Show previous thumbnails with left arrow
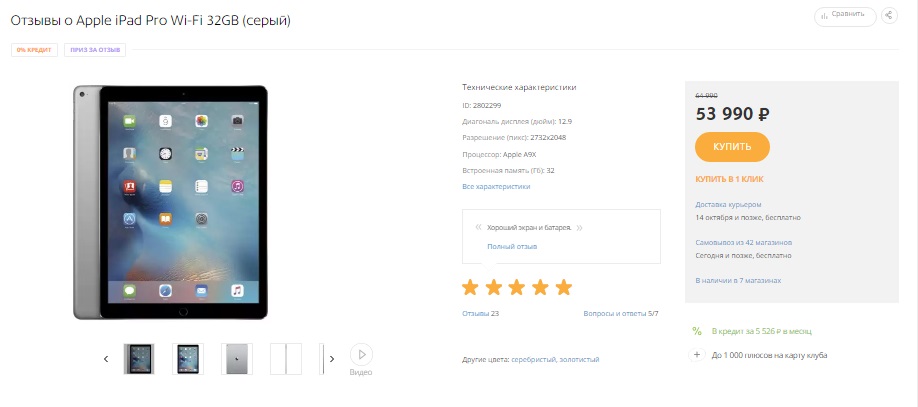Screen dimensions: 918x407 106,359
